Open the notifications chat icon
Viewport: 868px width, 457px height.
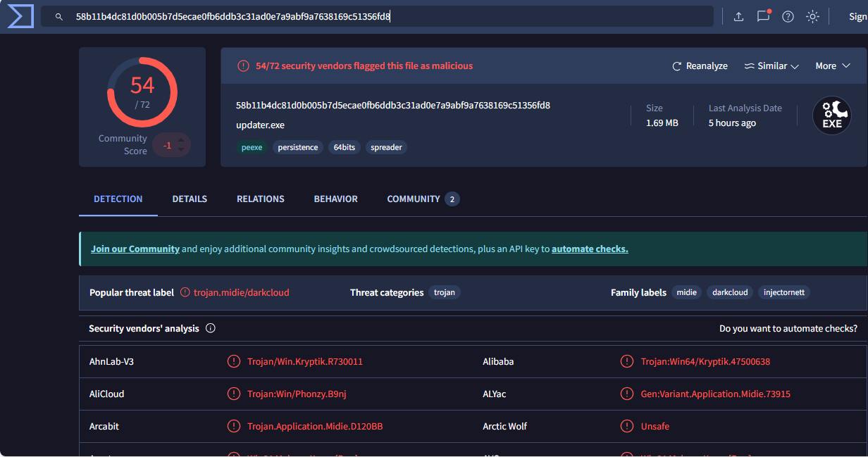click(x=763, y=17)
